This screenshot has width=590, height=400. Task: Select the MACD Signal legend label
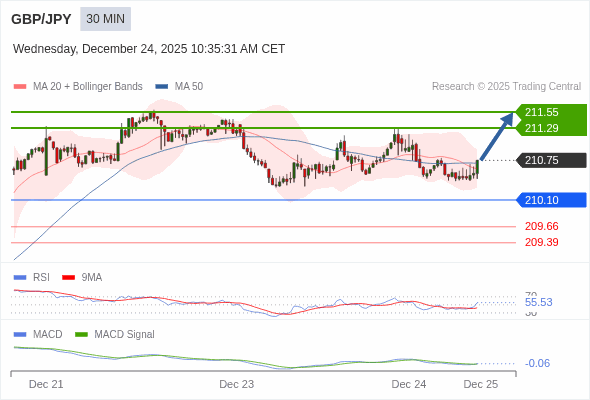click(125, 335)
